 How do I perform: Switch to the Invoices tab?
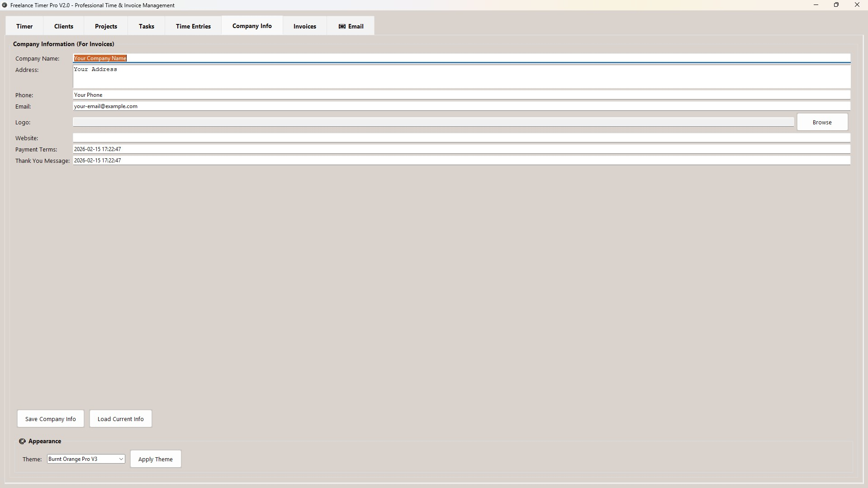pos(304,26)
